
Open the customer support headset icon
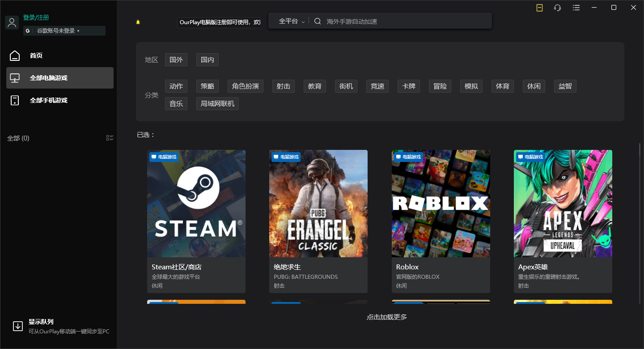coord(557,8)
